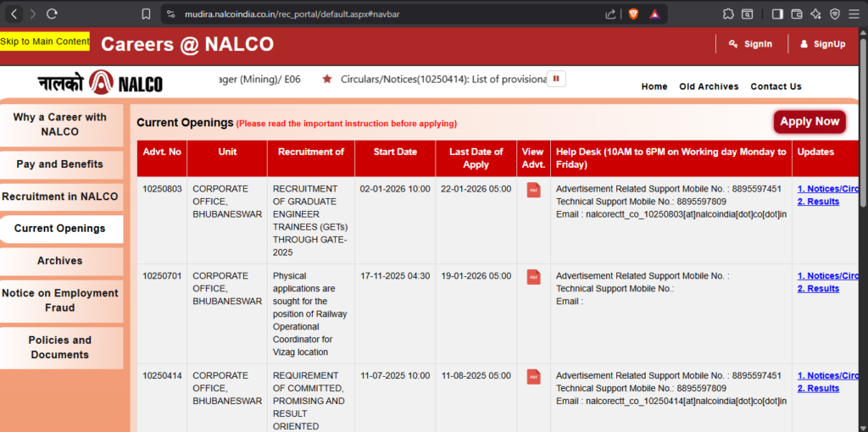Reload the page with refresh icon
Screen dimensions: 868x432
click(x=53, y=14)
